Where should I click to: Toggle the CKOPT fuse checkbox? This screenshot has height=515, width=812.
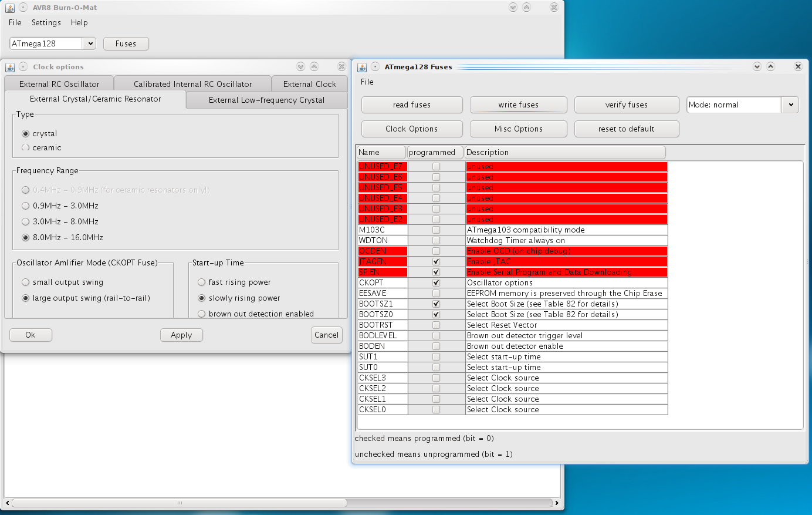point(436,283)
